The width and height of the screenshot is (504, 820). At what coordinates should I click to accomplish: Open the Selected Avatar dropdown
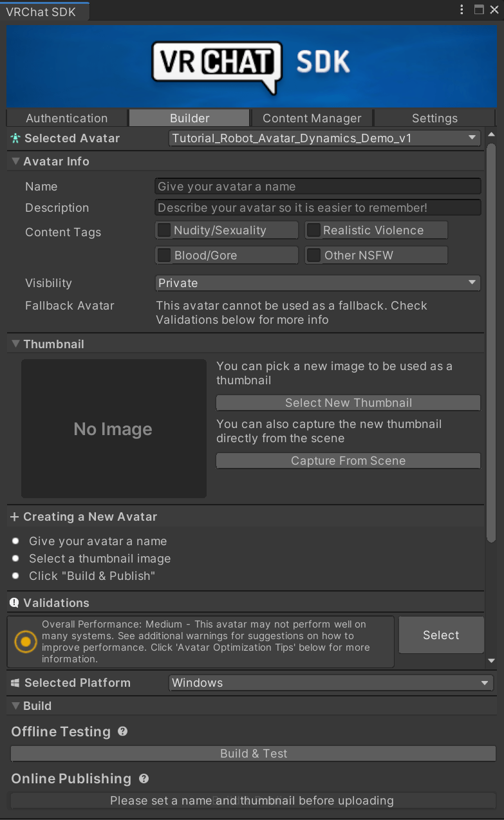324,138
